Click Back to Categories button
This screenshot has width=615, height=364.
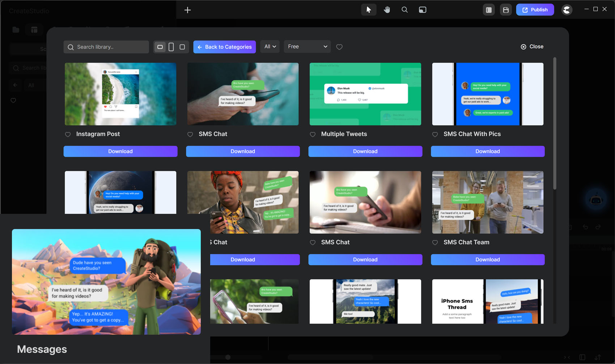click(225, 47)
